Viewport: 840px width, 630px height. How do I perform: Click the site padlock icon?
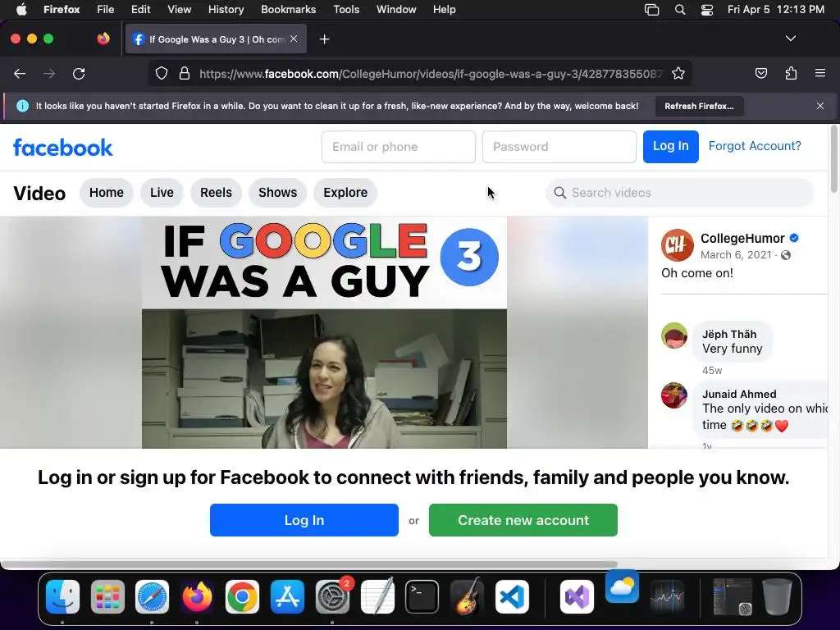(x=185, y=73)
